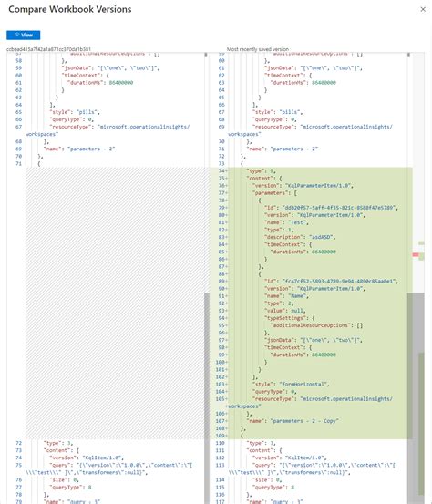
Task: Click line 74 "version": "KqlItem/1.0" in left pane
Action: [x=87, y=458]
